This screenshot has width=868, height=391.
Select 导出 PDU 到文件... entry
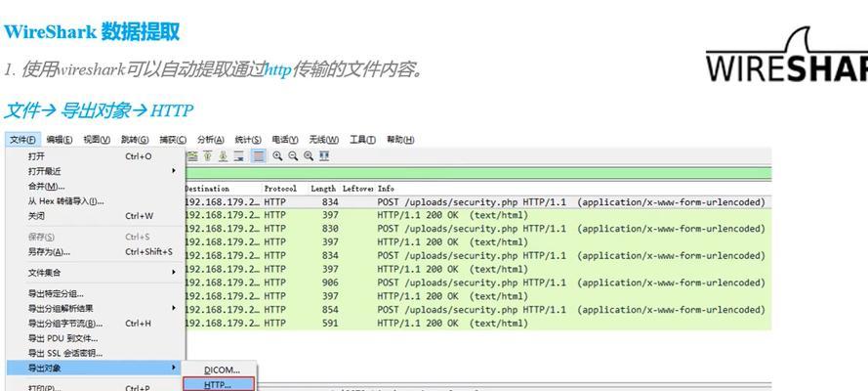pos(96,338)
